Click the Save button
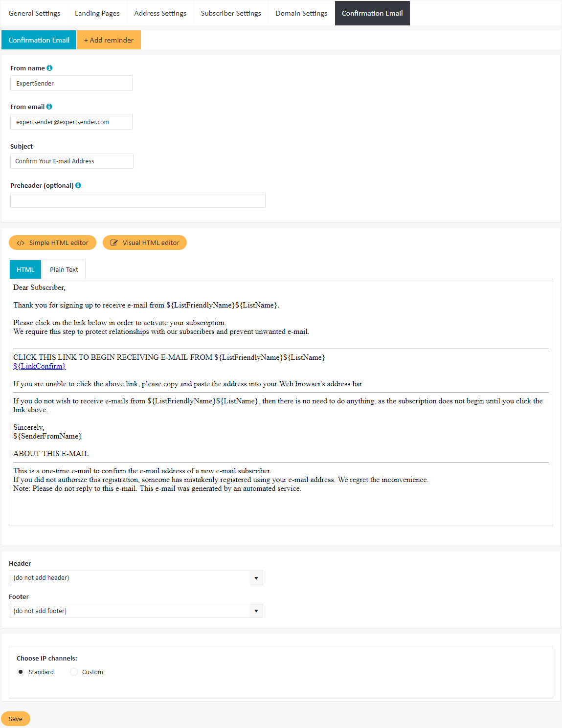This screenshot has width=562, height=728. coord(16,719)
